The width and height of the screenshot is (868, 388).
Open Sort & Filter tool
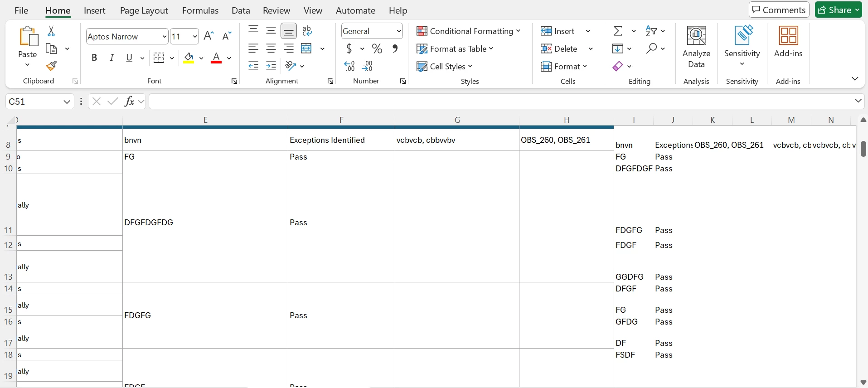coord(651,31)
